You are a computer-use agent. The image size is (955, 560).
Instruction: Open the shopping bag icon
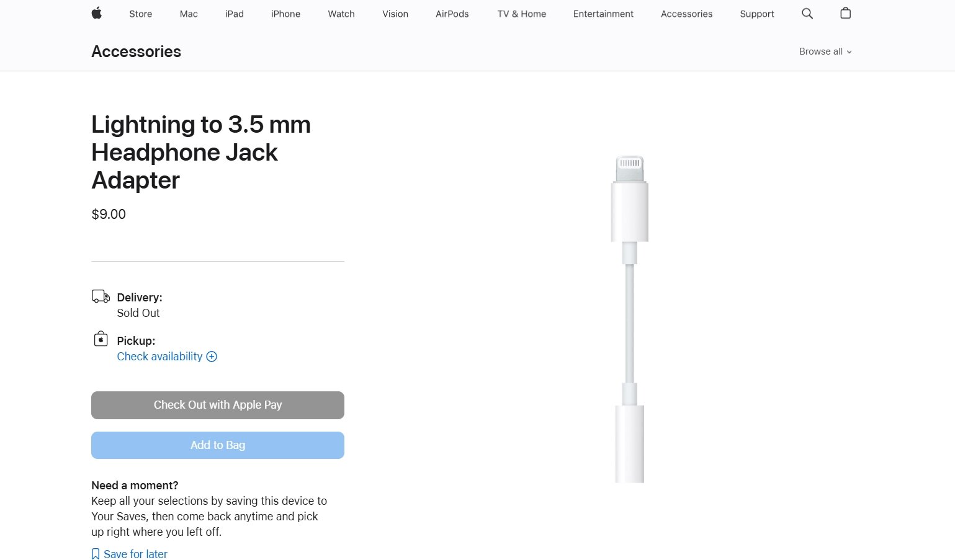[x=845, y=13]
